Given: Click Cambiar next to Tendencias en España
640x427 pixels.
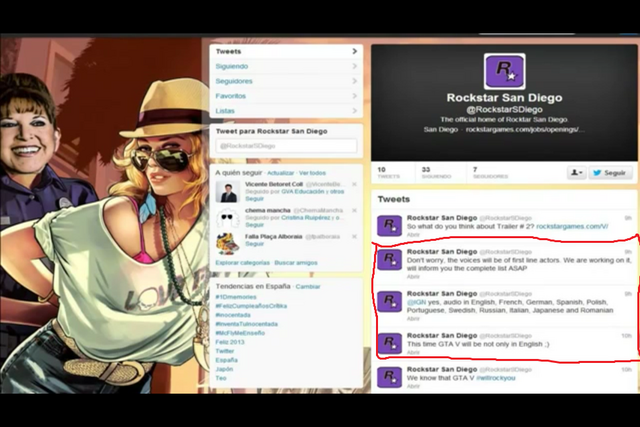Looking at the screenshot, I should (308, 287).
